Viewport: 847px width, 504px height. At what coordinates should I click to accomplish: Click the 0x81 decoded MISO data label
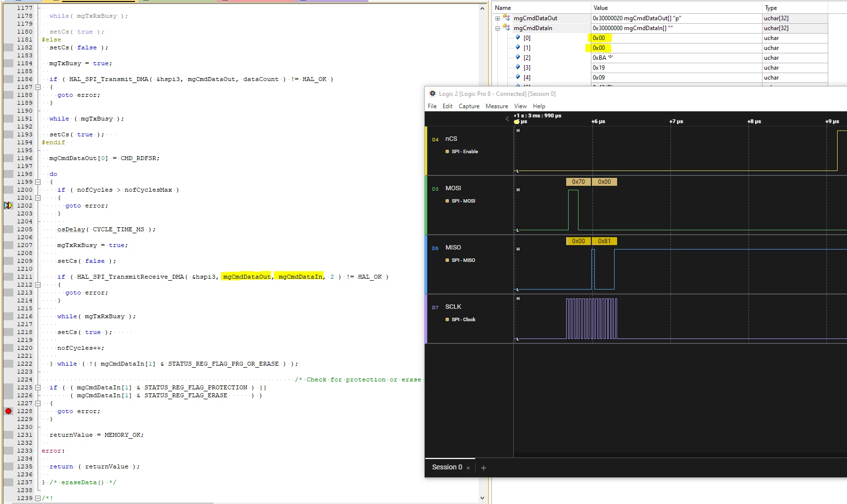(x=604, y=241)
